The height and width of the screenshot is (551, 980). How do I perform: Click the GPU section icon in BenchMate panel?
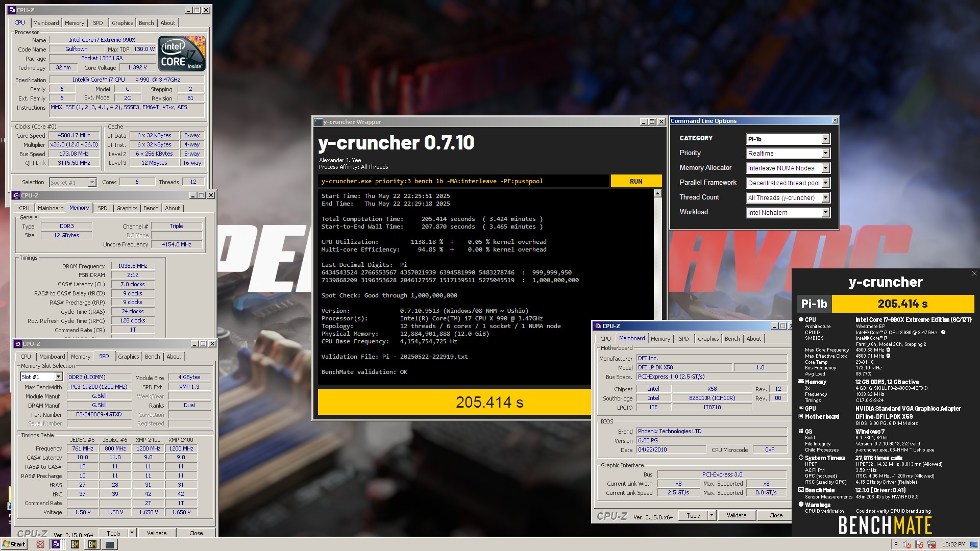point(801,408)
